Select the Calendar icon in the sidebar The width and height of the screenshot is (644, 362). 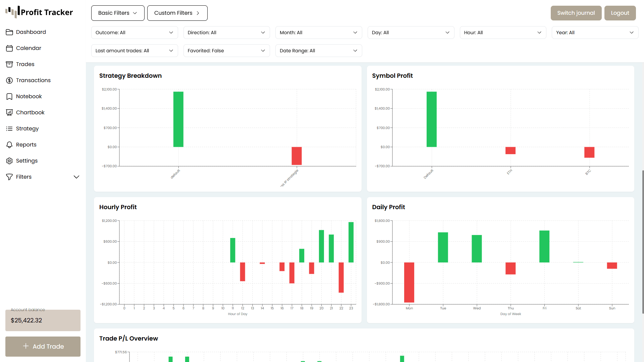[10, 48]
